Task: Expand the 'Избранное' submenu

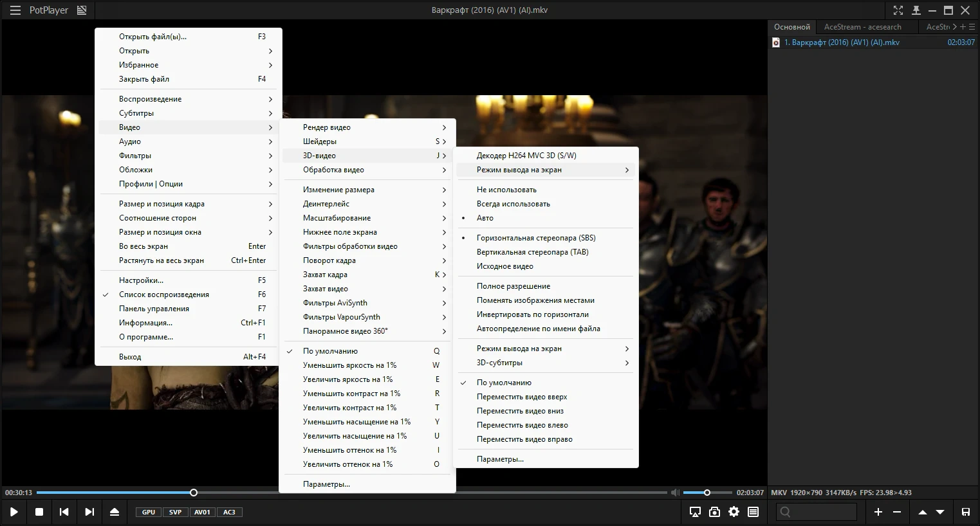Action: click(188, 65)
